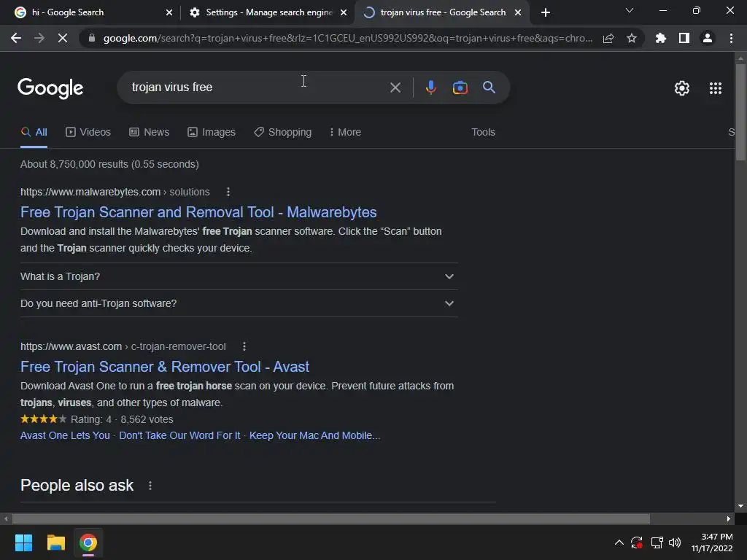Open Chrome three-dot menu

point(731,38)
